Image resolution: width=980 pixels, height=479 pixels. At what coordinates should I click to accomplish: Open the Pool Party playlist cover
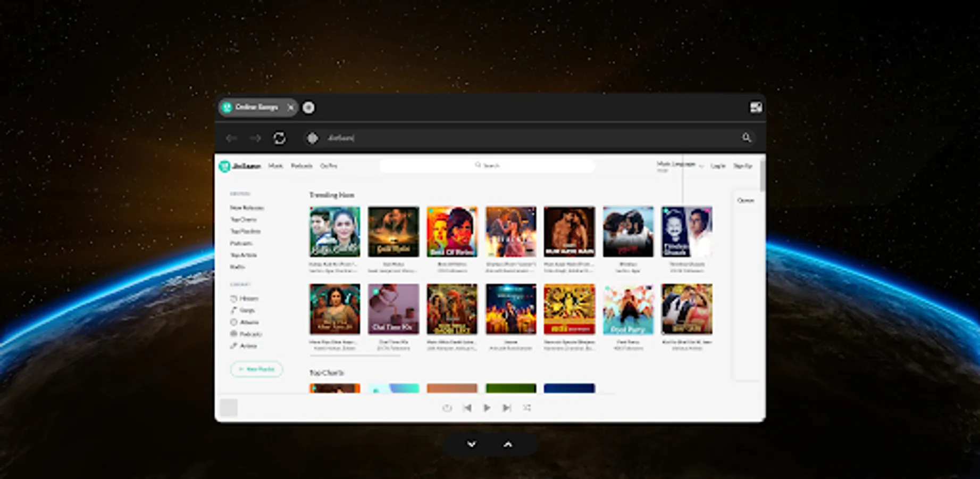[628, 309]
